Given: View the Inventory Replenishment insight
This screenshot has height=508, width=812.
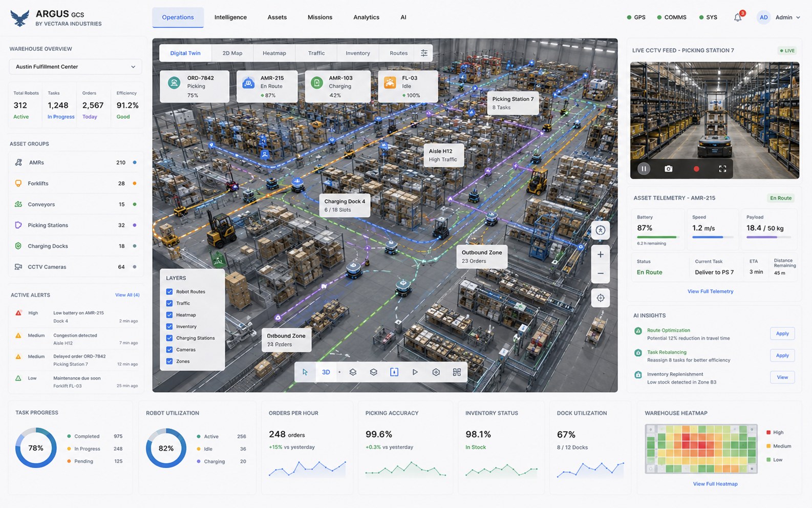Looking at the screenshot, I should tap(782, 377).
